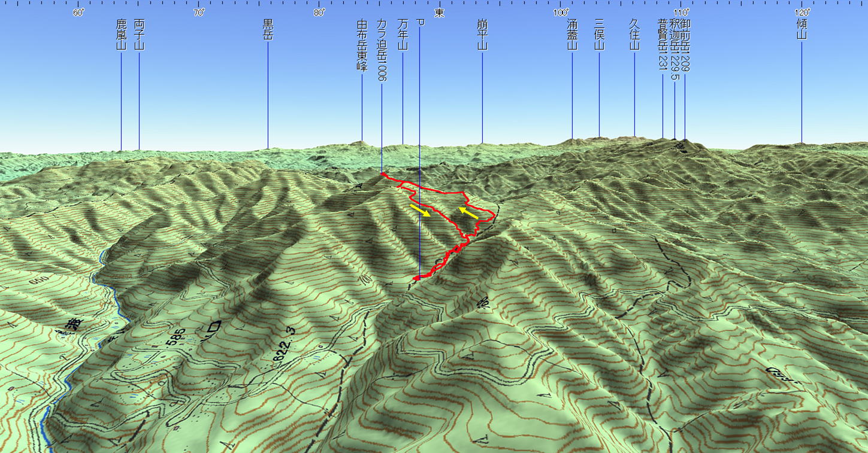Select the 久住山 mountain label

pos(635,34)
